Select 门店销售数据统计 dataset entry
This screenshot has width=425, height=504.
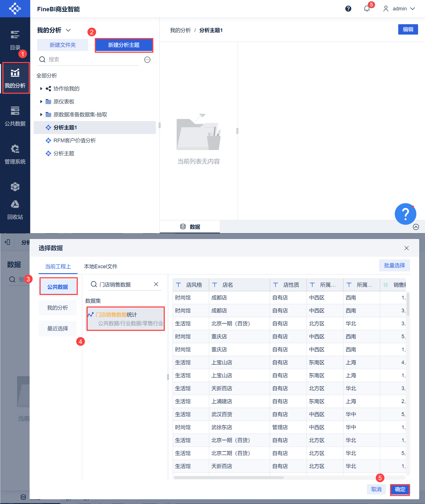coord(125,319)
